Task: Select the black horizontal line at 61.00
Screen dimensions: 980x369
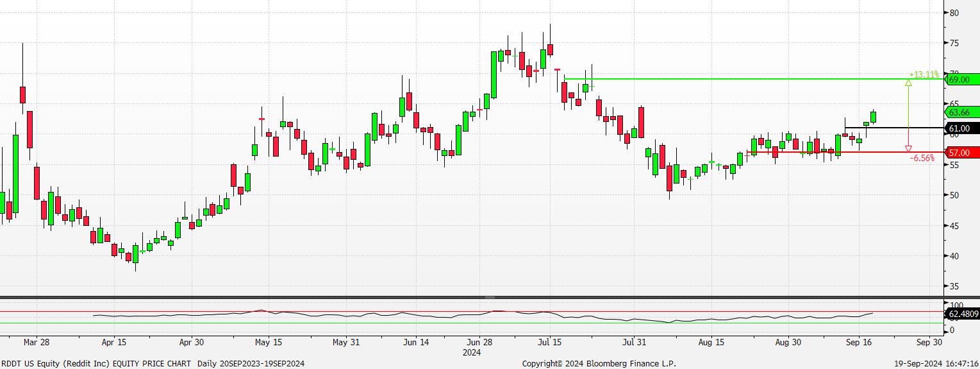Action: point(897,128)
